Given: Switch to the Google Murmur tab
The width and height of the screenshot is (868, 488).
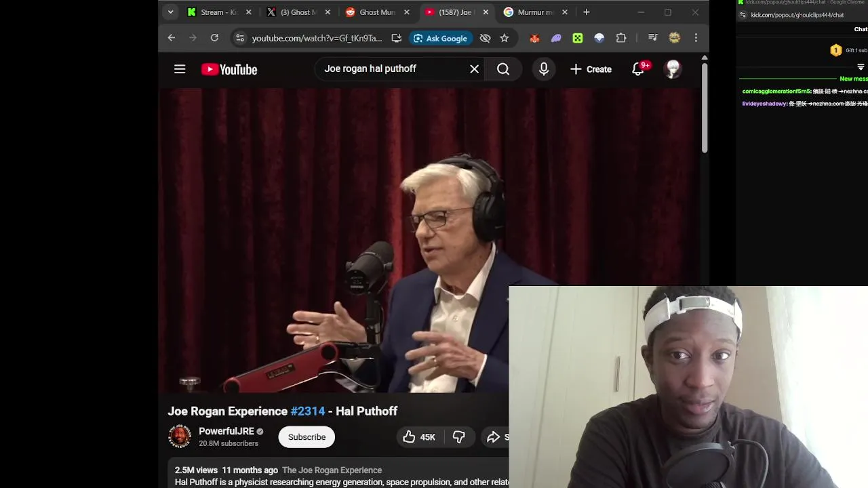Looking at the screenshot, I should (534, 12).
